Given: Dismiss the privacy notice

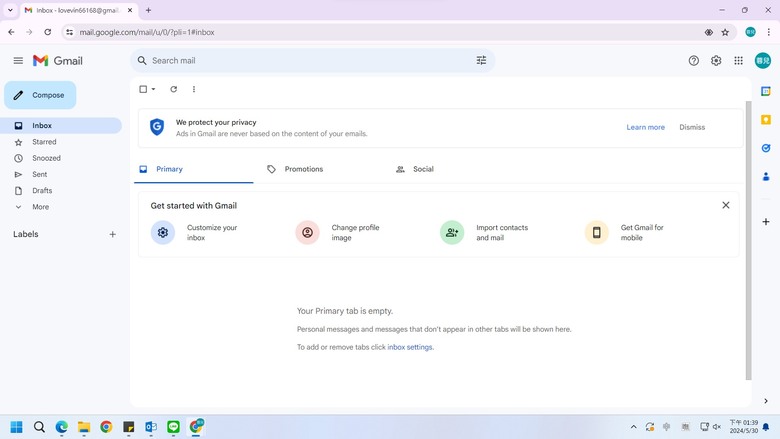Looking at the screenshot, I should (692, 127).
